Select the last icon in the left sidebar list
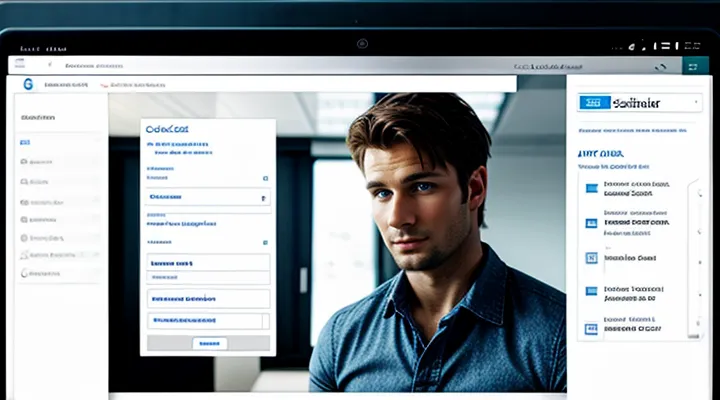 coord(25,272)
